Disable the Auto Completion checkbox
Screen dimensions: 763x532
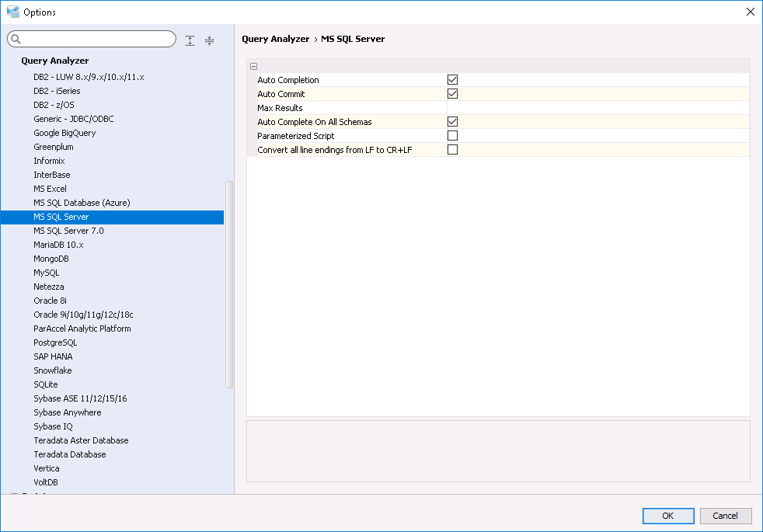(452, 80)
